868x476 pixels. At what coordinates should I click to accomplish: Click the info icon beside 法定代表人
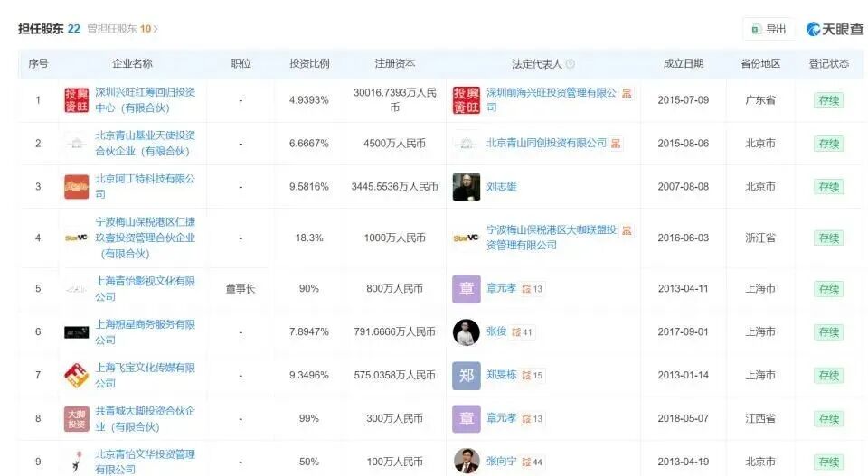[571, 63]
